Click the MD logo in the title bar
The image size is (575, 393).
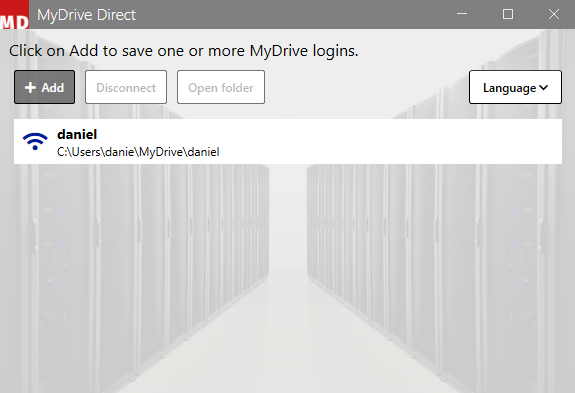pyautogui.click(x=14, y=15)
